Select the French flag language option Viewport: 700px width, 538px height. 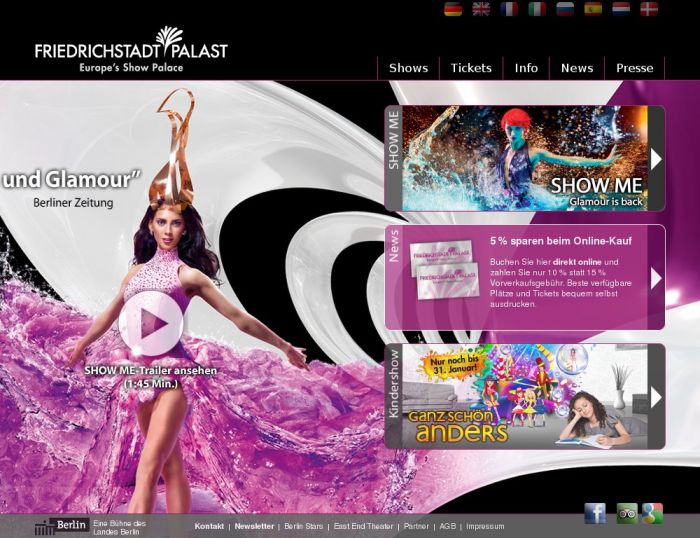tap(509, 9)
